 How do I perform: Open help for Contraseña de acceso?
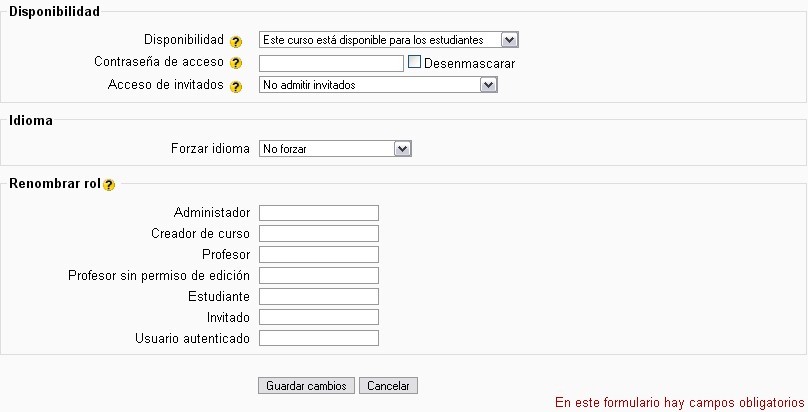(236, 64)
